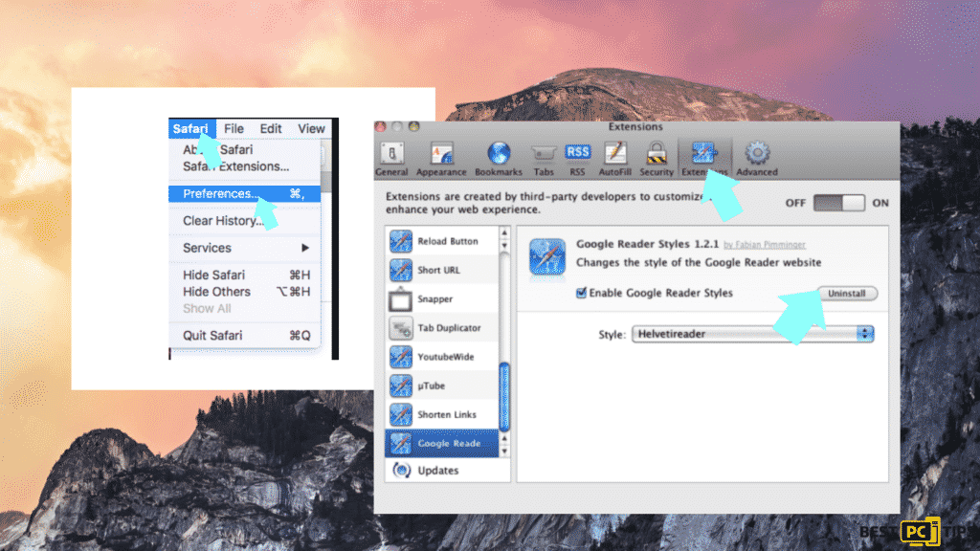Click the extension list scrollbar thumb

[x=505, y=397]
